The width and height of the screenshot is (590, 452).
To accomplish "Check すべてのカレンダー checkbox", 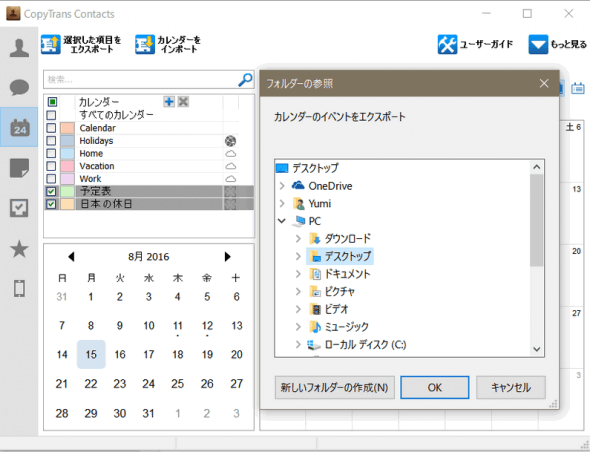I will tap(52, 115).
